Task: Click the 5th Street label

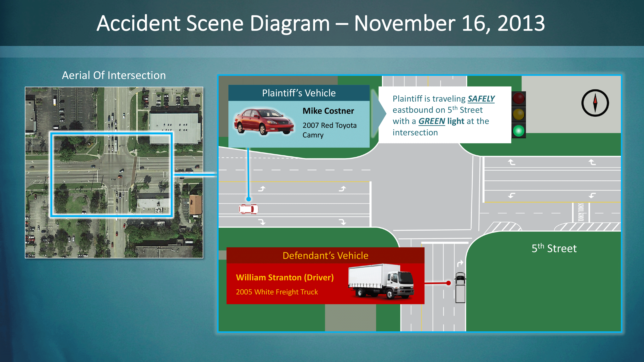Action: coord(554,248)
